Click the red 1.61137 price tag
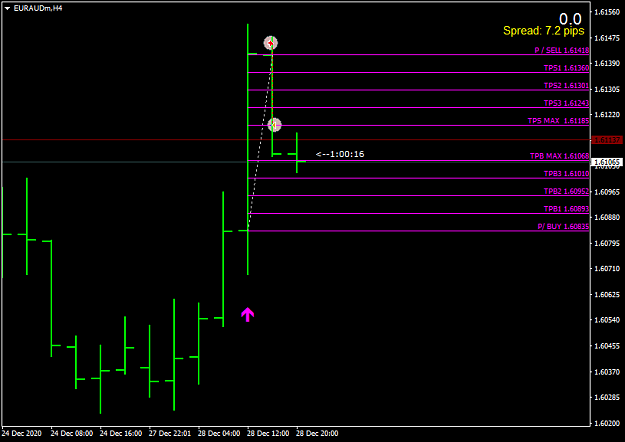This screenshot has height=442, width=625. point(607,140)
